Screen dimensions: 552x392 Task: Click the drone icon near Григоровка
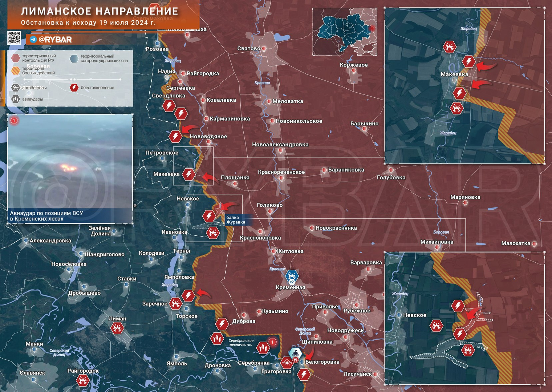287,363
